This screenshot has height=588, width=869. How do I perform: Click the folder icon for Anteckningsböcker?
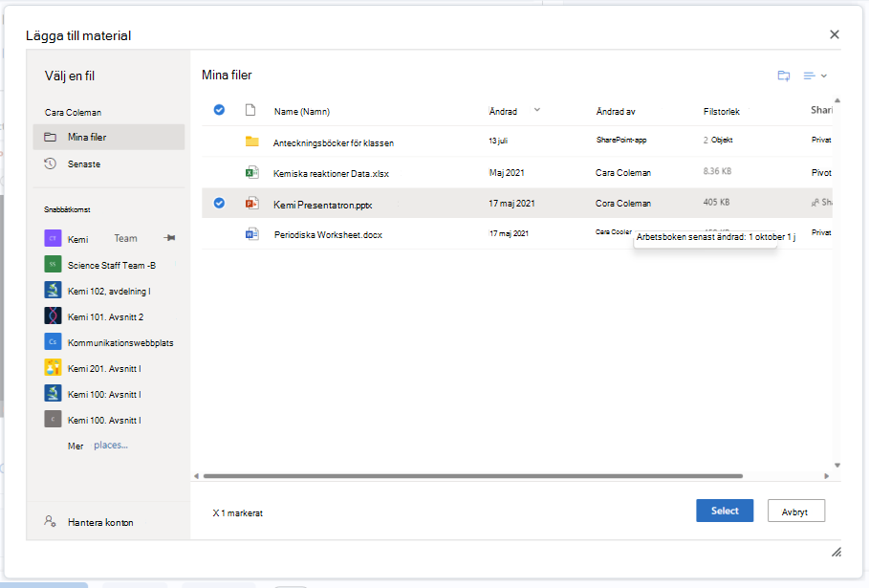click(x=252, y=142)
